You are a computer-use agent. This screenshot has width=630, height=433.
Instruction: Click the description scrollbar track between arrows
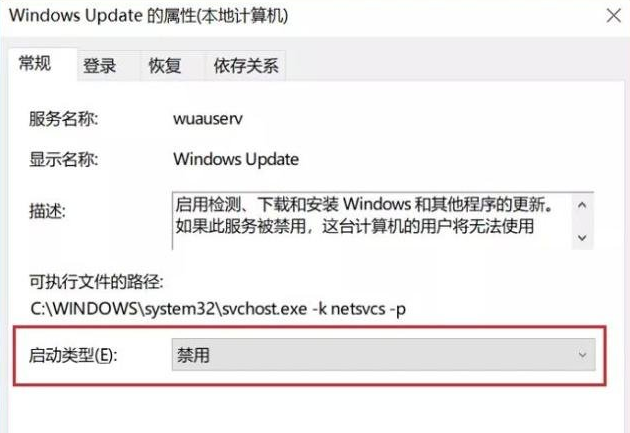(x=582, y=221)
